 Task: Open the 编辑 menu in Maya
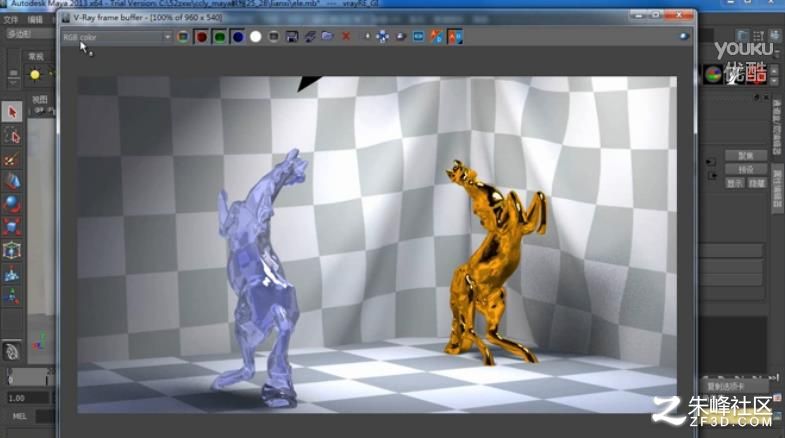pyautogui.click(x=35, y=20)
